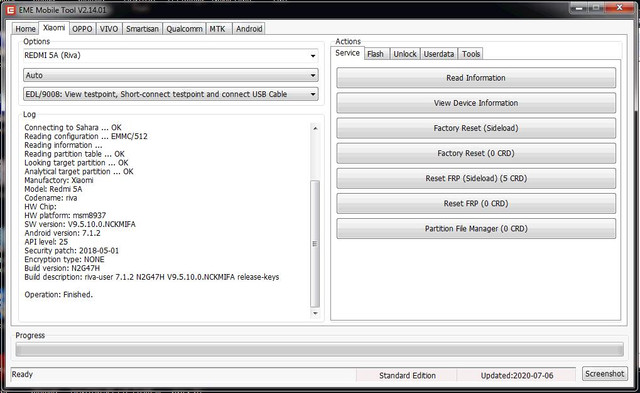Image resolution: width=640 pixels, height=393 pixels.
Task: Open the Android tab
Action: pos(249,29)
